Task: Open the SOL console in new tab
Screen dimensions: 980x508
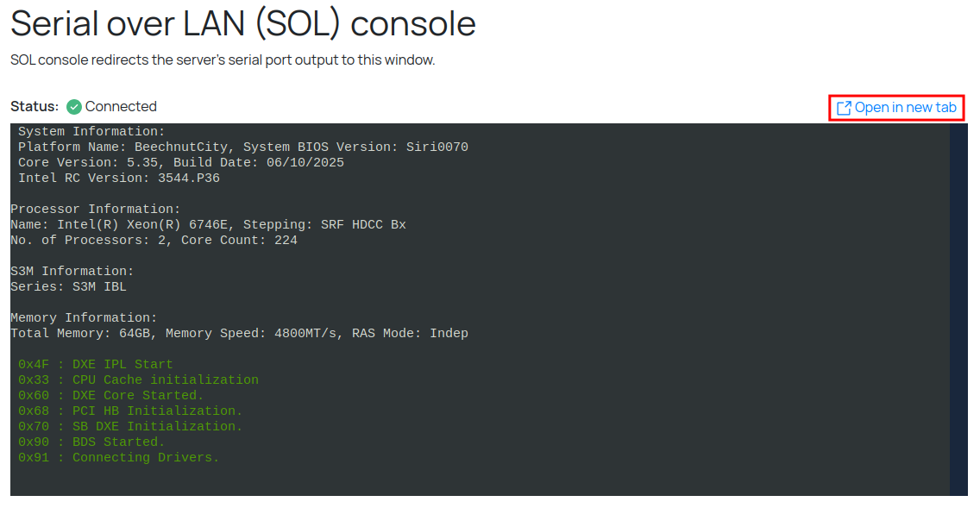Action: 905,108
